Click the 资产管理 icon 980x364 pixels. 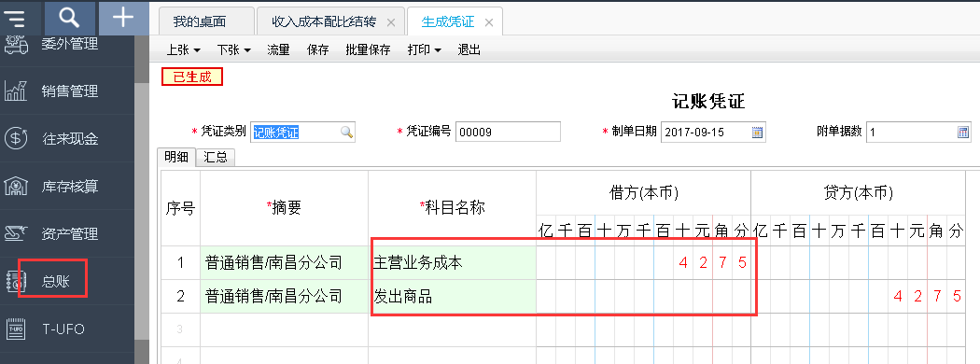16,233
